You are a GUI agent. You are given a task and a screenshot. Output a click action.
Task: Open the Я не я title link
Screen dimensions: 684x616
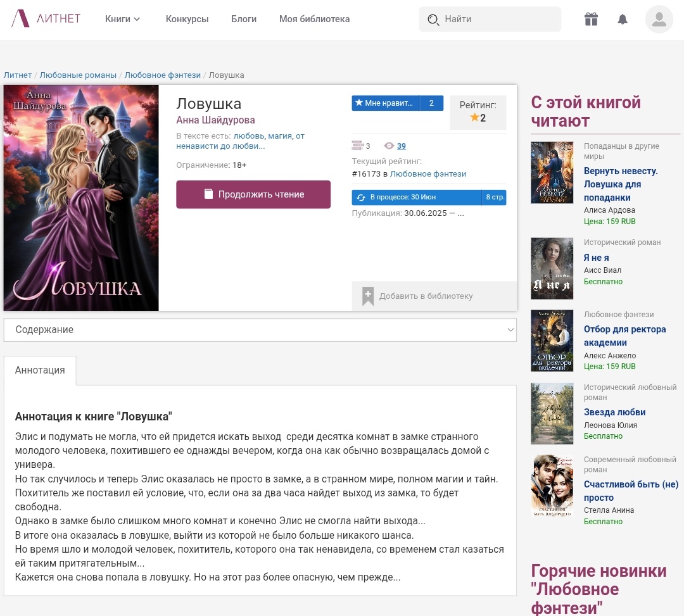click(x=597, y=258)
